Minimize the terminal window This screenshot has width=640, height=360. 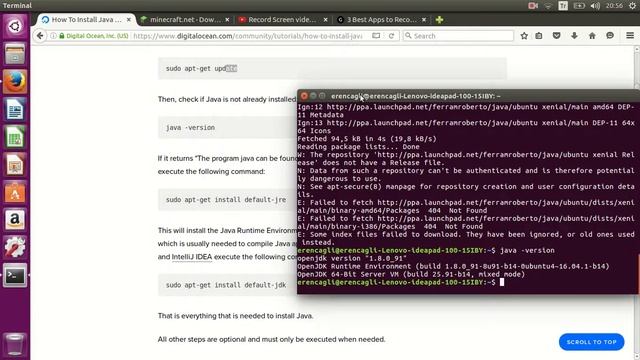point(313,96)
